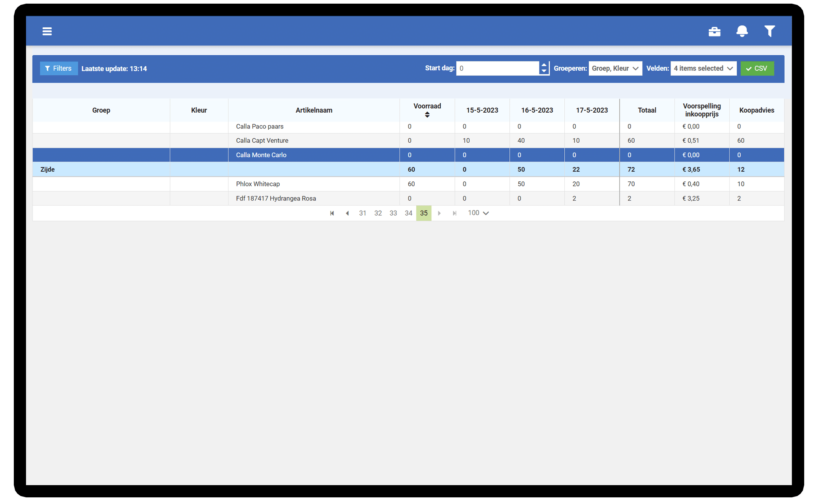Focus the Start dag input field
This screenshot has height=501, width=817.
pyautogui.click(x=497, y=68)
